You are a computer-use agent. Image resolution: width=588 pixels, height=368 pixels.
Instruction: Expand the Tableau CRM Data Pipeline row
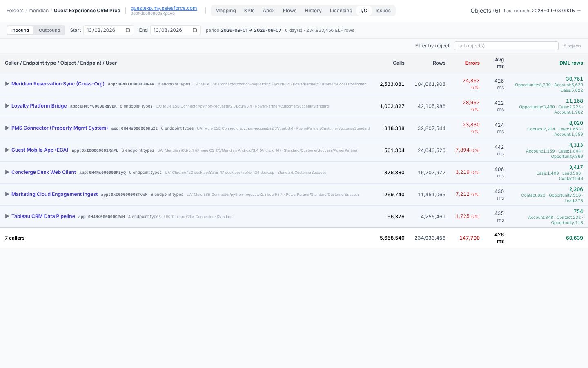click(x=7, y=216)
